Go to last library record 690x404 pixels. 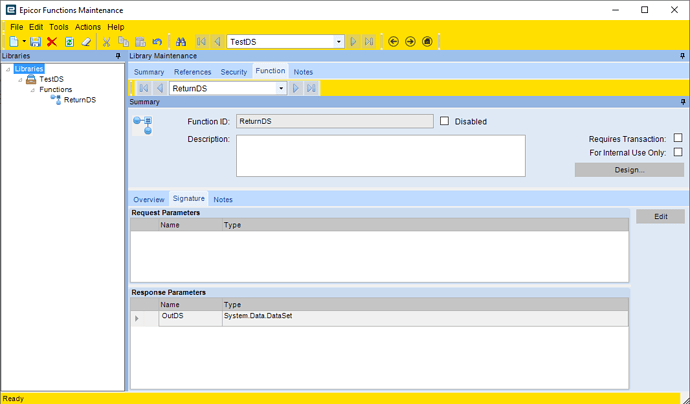369,42
